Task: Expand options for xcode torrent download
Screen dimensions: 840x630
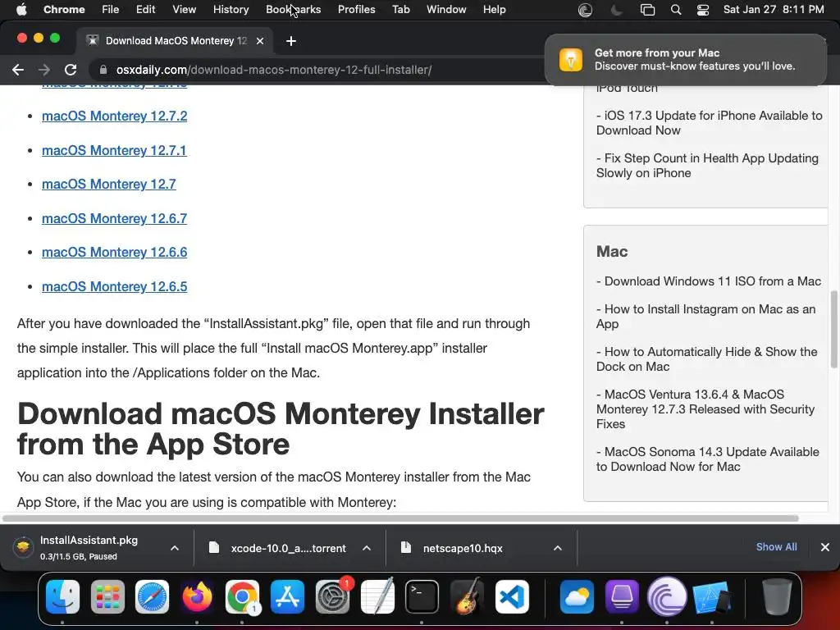Action: tap(367, 548)
